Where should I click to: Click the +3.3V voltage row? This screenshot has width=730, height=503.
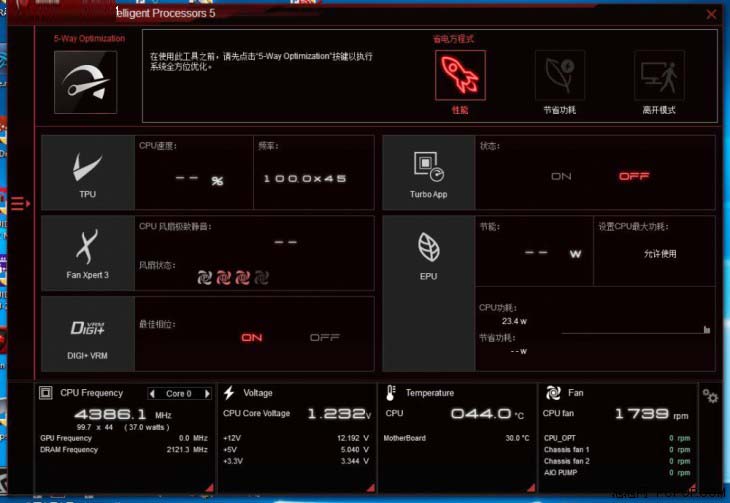(x=296, y=461)
